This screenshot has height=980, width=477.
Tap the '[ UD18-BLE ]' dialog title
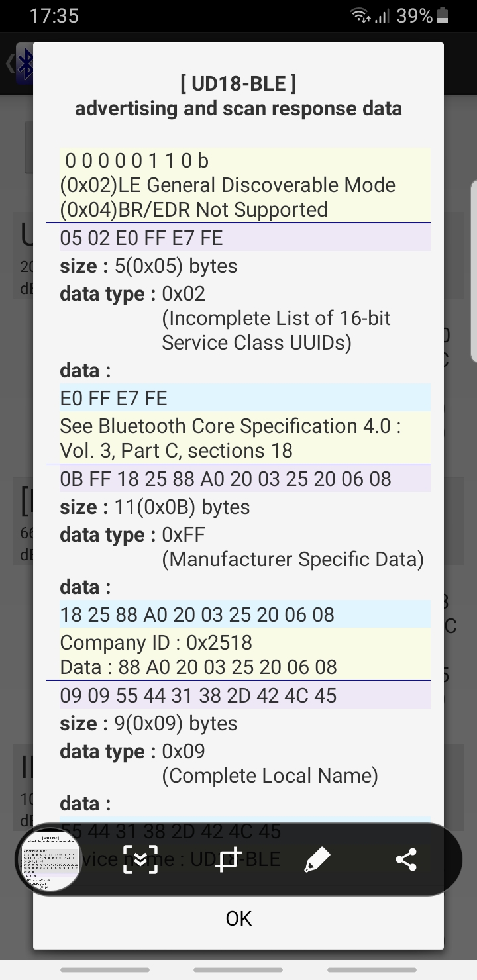tap(238, 84)
